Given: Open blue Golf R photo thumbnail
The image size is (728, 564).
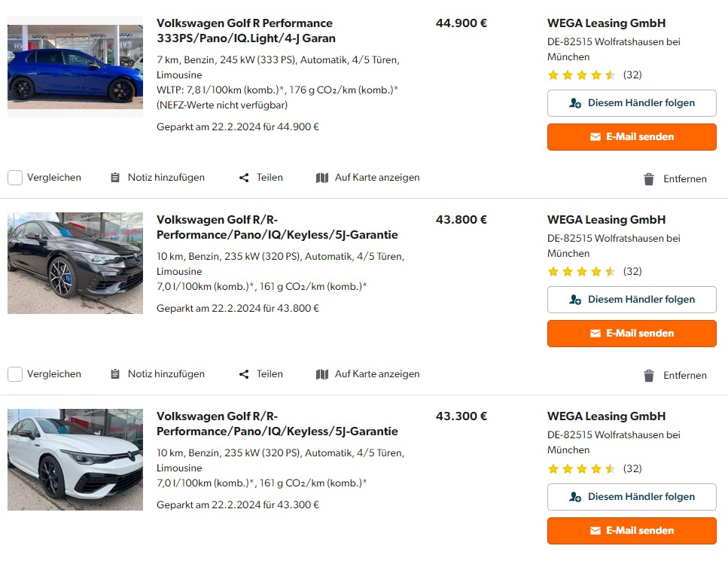Looking at the screenshot, I should coord(75,66).
